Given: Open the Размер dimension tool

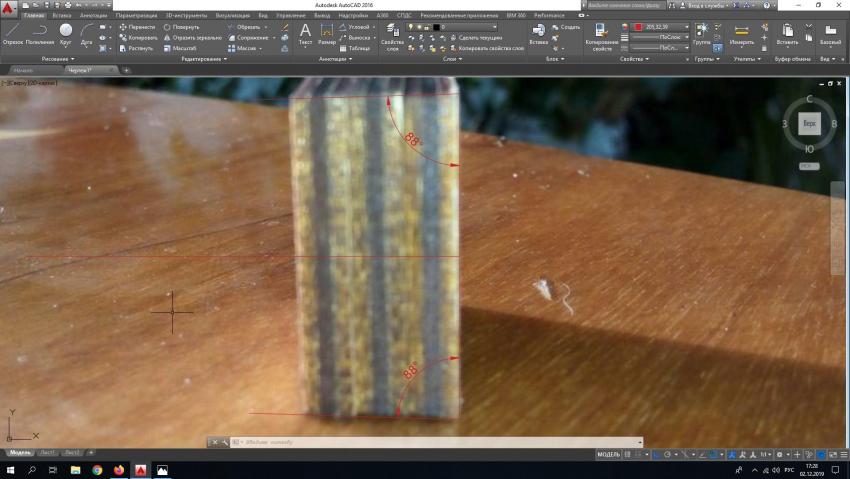Looking at the screenshot, I should (327, 33).
